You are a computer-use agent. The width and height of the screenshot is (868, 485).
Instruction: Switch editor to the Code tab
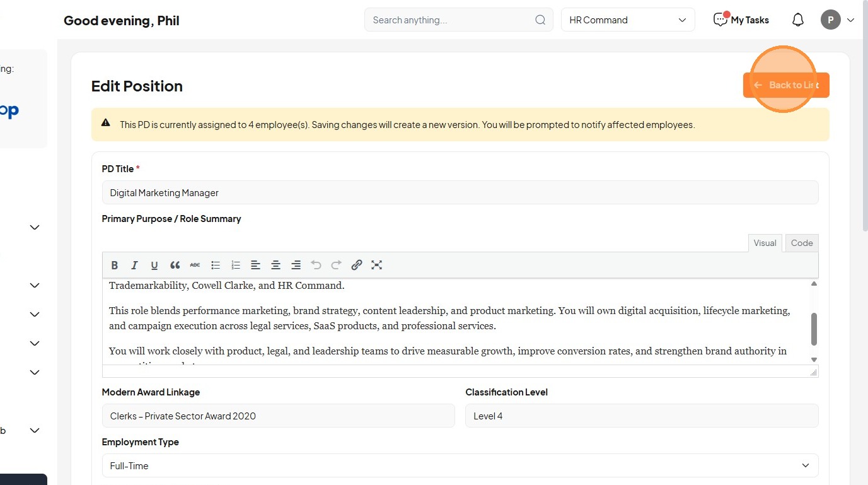pos(802,243)
